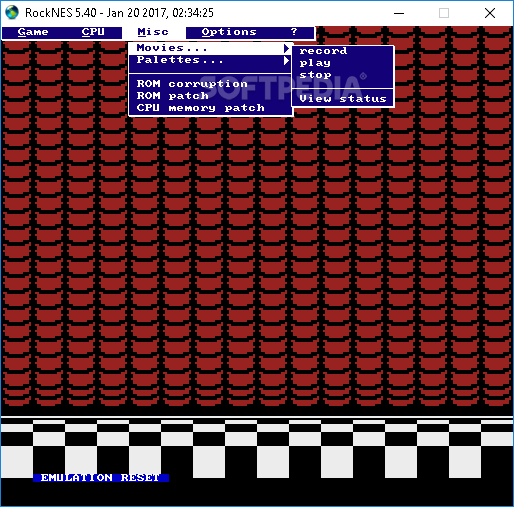Open the CPU menu
Image resolution: width=514 pixels, height=507 pixels.
pos(93,32)
